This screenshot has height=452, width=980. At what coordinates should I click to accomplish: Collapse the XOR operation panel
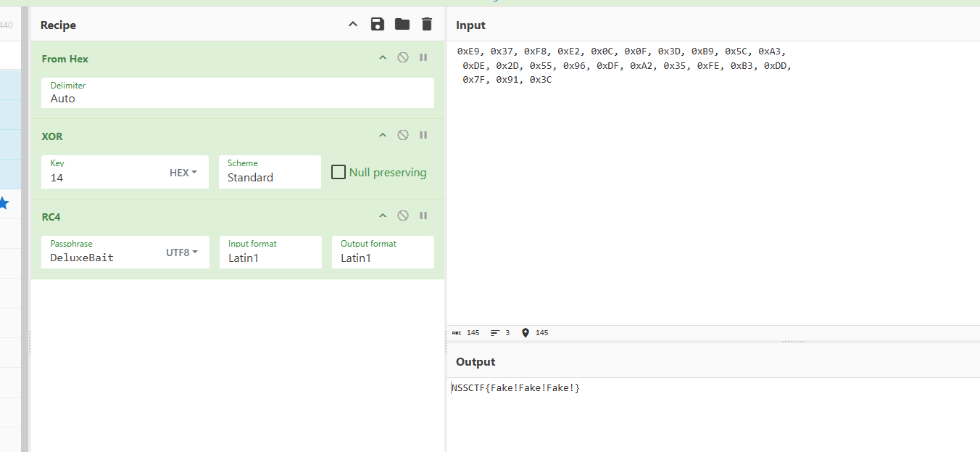pos(383,136)
